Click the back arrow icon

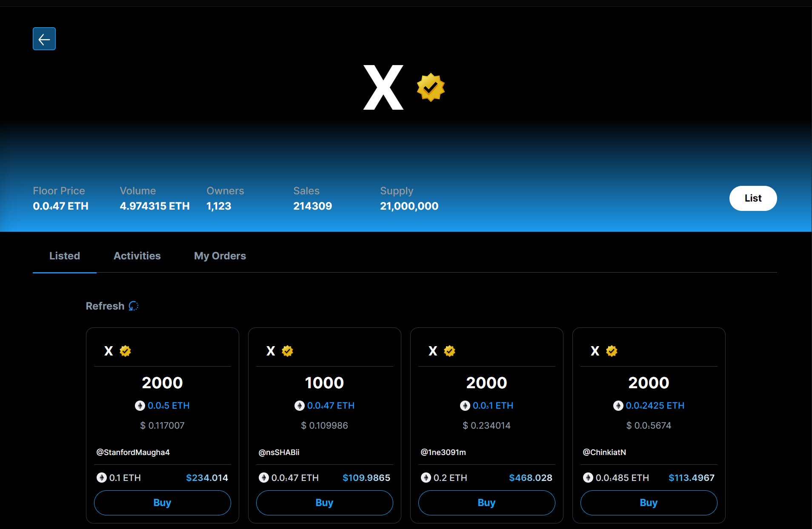click(x=44, y=39)
